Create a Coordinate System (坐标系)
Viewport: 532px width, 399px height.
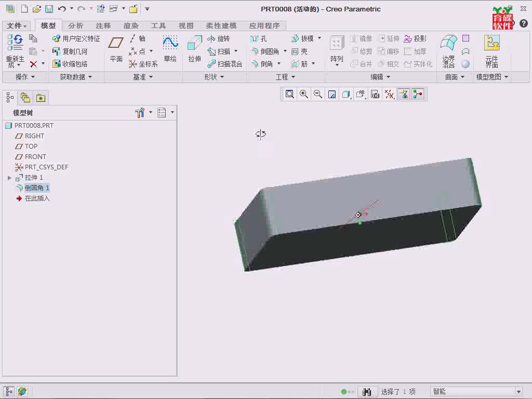(143, 64)
